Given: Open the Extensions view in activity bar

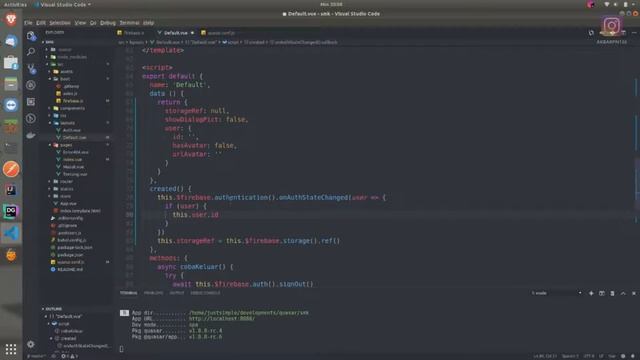Looking at the screenshot, I should pyautogui.click(x=31, y=102).
